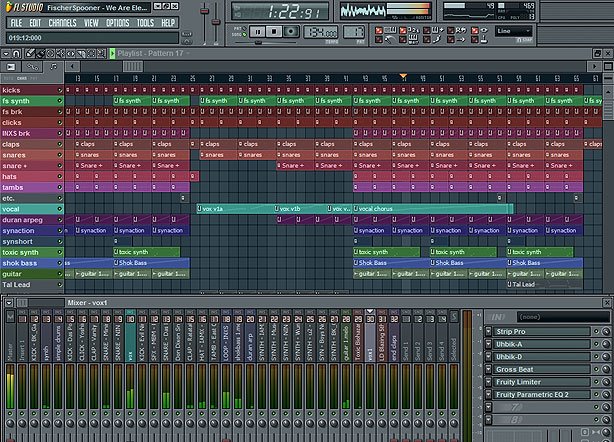Pause playback with the pause button
This screenshot has height=442, width=614.
(257, 32)
